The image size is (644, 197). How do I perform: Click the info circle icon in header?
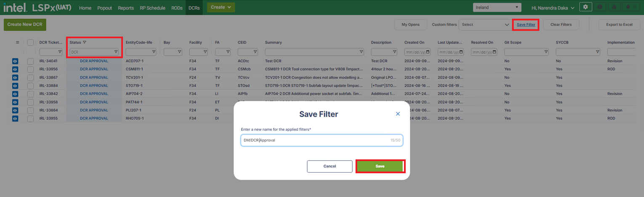pyautogui.click(x=599, y=7)
